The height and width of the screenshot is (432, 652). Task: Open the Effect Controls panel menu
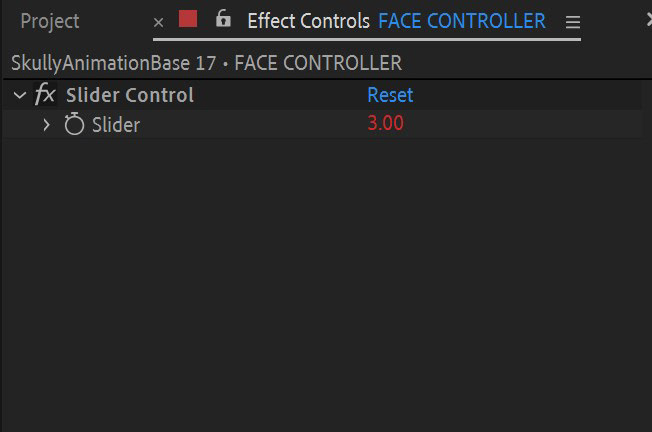(x=573, y=22)
